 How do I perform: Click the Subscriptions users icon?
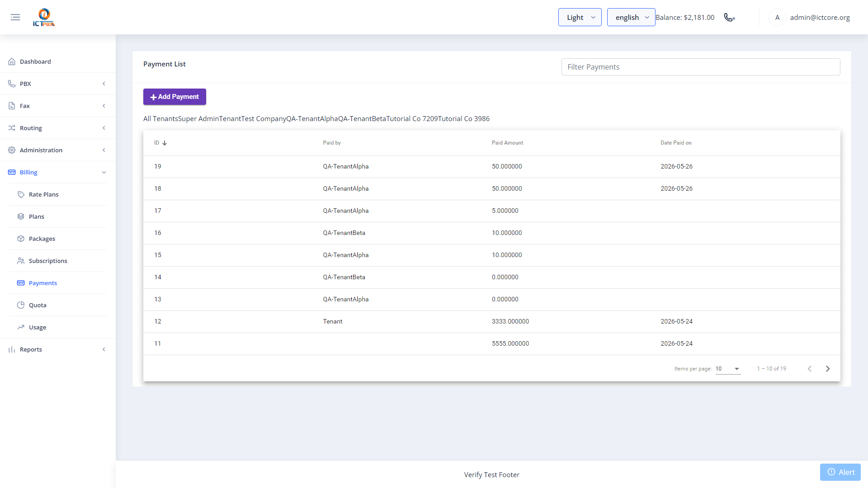21,261
